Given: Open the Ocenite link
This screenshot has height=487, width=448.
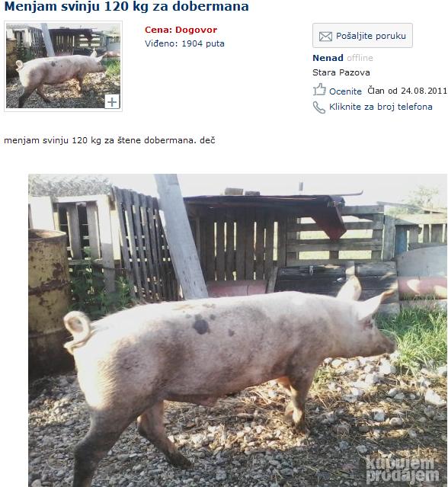Looking at the screenshot, I should tap(345, 91).
